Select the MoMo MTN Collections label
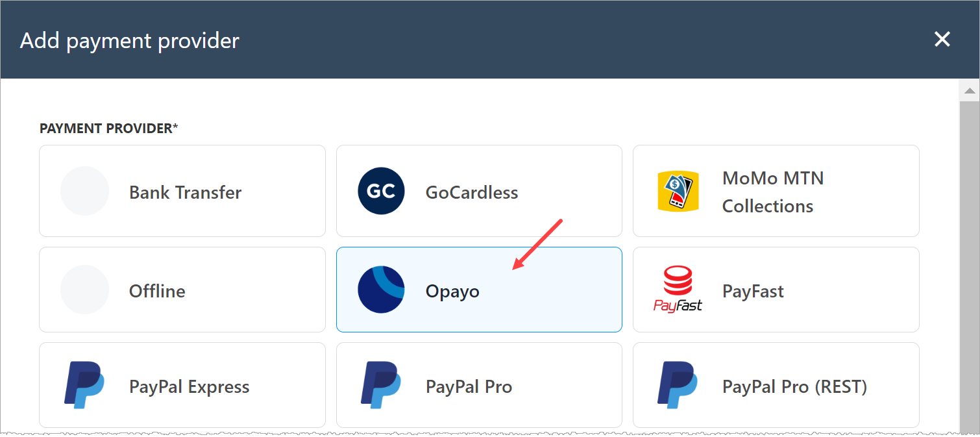Image resolution: width=980 pixels, height=437 pixels. [773, 192]
